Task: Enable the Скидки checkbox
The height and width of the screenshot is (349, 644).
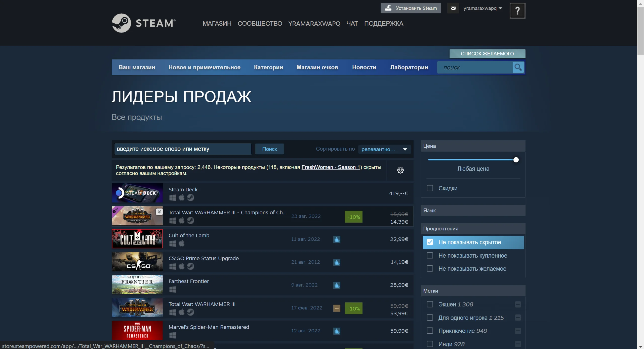Action: pyautogui.click(x=430, y=188)
